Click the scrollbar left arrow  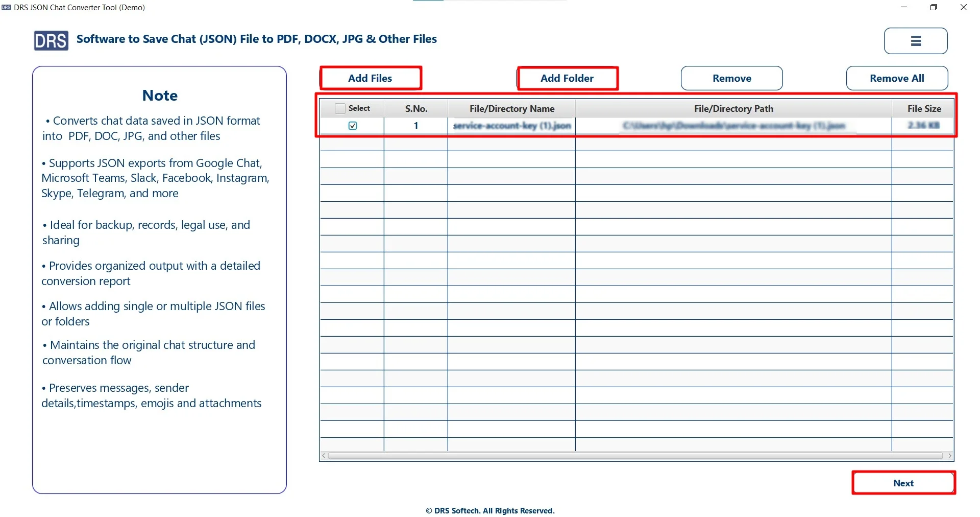tap(323, 455)
